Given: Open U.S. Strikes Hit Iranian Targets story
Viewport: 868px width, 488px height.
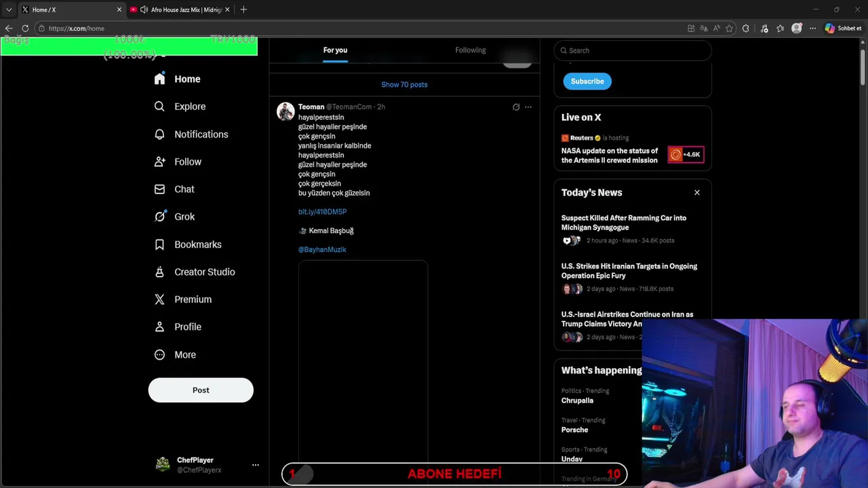Looking at the screenshot, I should coord(629,271).
